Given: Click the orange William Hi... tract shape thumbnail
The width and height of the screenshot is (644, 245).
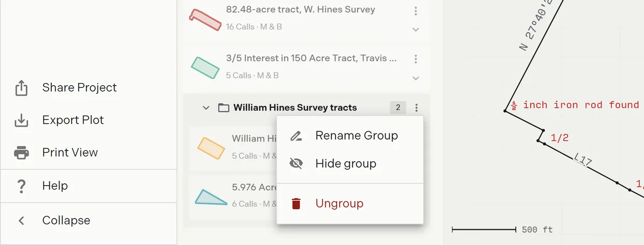Looking at the screenshot, I should (211, 148).
